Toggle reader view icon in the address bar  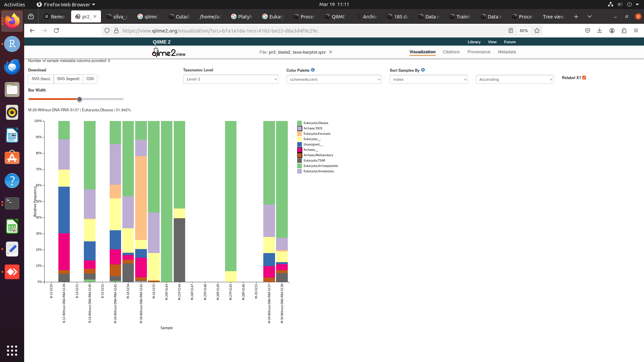[511, 31]
